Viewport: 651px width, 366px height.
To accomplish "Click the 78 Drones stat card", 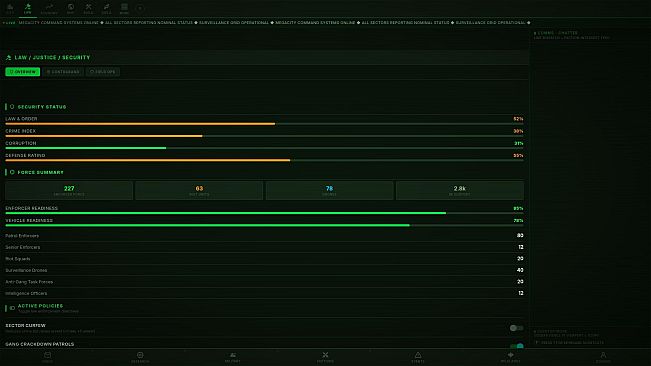I will coord(329,190).
